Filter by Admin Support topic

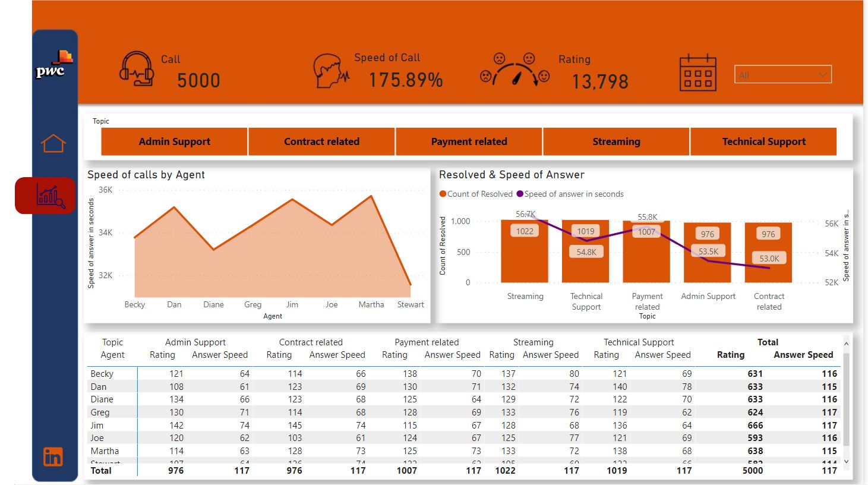click(175, 141)
